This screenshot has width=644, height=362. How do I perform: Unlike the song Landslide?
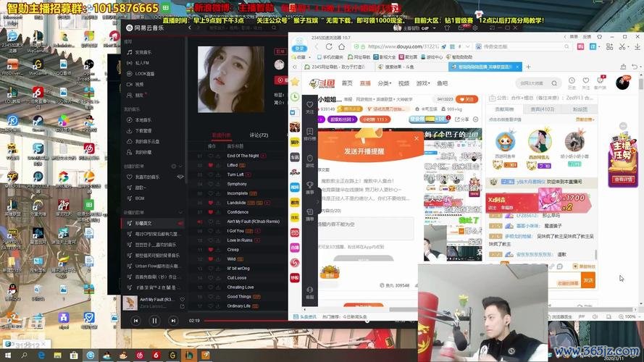211,203
